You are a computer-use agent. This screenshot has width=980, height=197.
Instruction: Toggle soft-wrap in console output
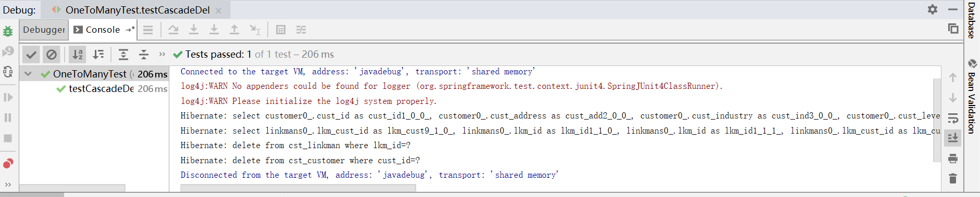pyautogui.click(x=953, y=118)
